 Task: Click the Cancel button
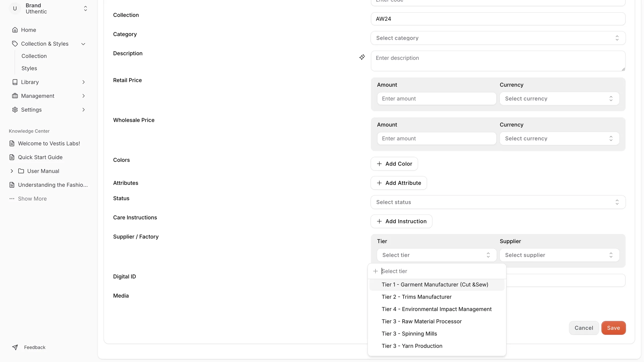(x=584, y=328)
